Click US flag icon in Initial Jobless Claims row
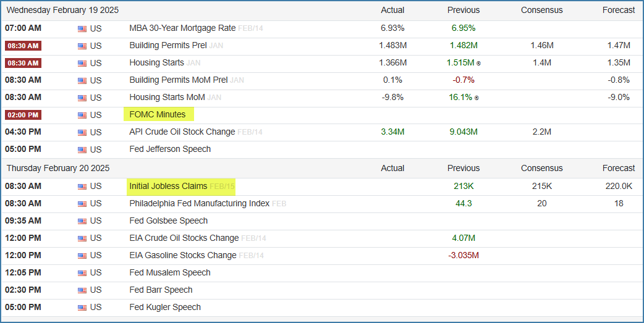Image resolution: width=644 pixels, height=323 pixels. 82,187
